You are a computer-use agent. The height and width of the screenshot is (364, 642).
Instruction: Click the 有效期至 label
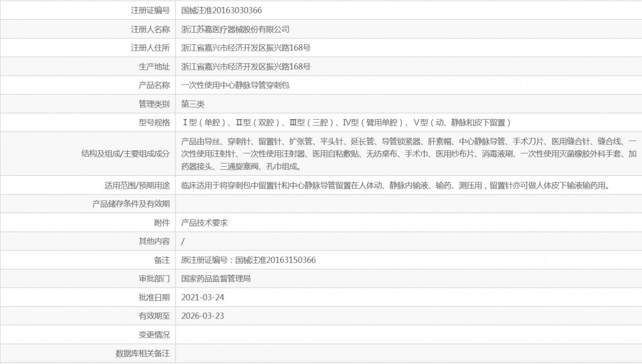[x=154, y=316]
